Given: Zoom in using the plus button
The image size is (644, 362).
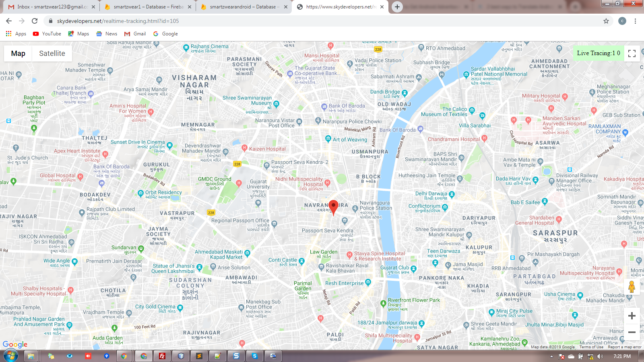Looking at the screenshot, I should (x=632, y=316).
